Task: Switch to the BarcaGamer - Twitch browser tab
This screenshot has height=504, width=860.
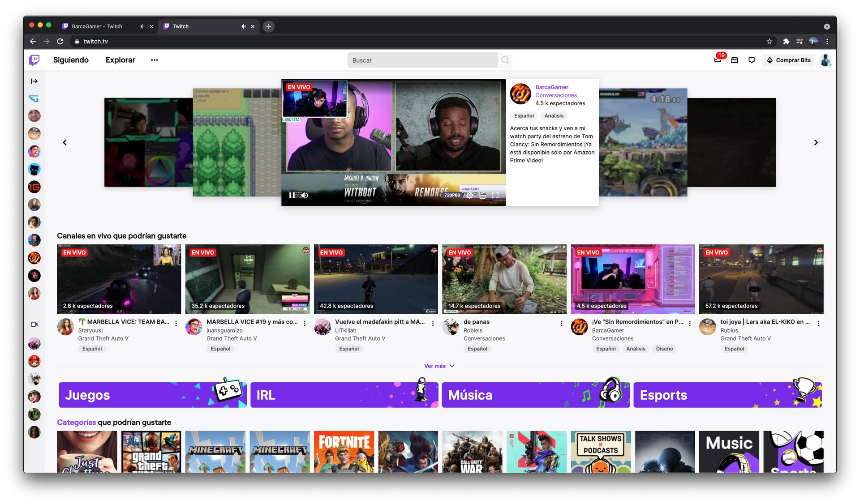Action: 97,26
